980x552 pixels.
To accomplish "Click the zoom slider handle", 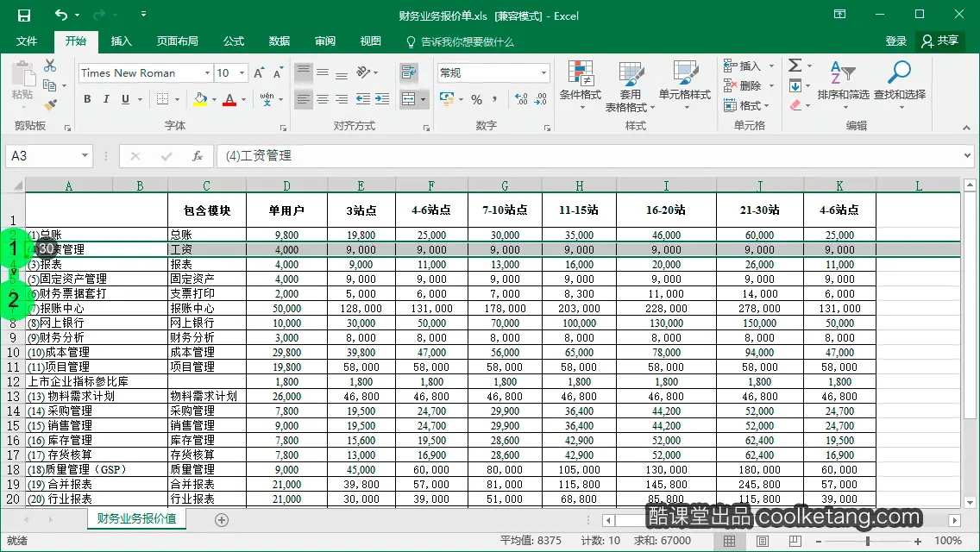I will click(x=868, y=541).
